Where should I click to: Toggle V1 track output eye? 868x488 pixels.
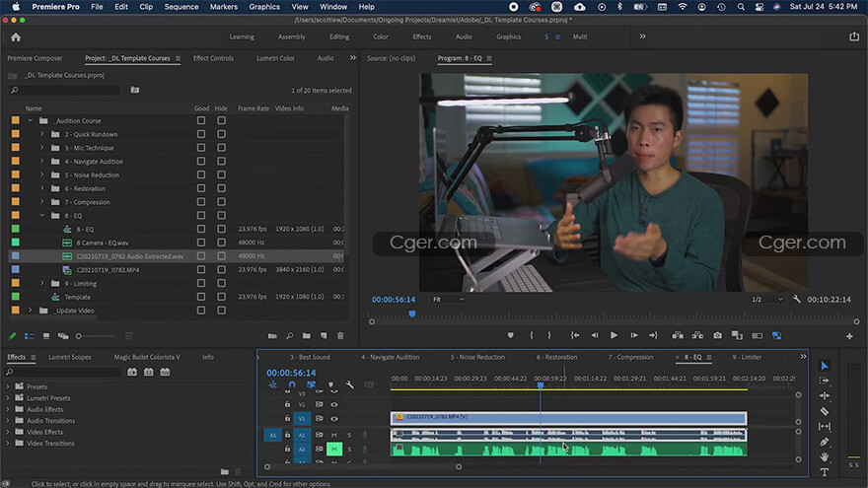click(x=333, y=418)
